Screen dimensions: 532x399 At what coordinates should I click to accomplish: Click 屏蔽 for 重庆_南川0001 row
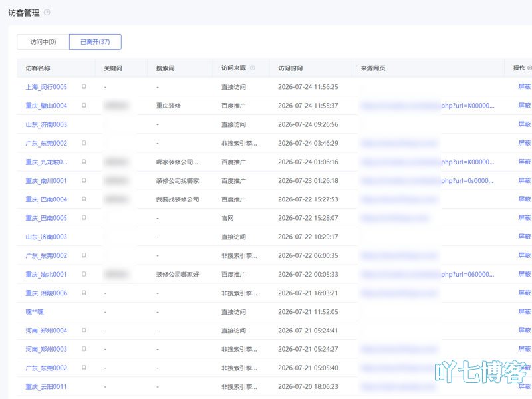pyautogui.click(x=525, y=180)
